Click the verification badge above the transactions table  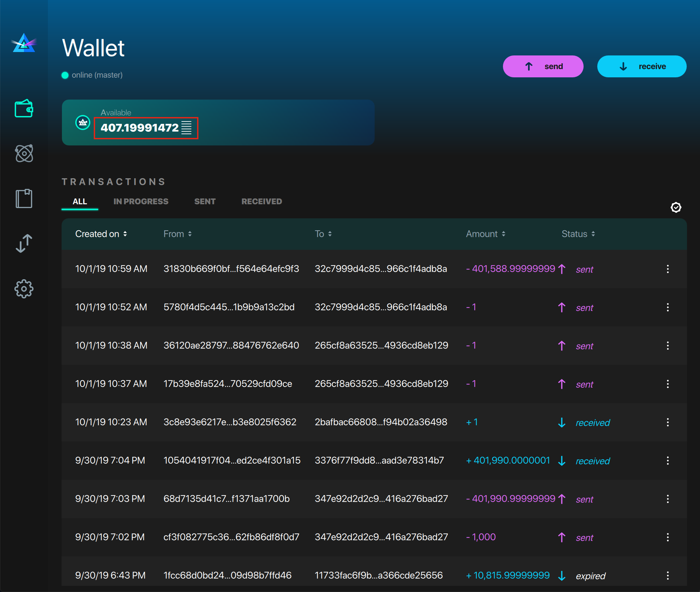pos(676,207)
